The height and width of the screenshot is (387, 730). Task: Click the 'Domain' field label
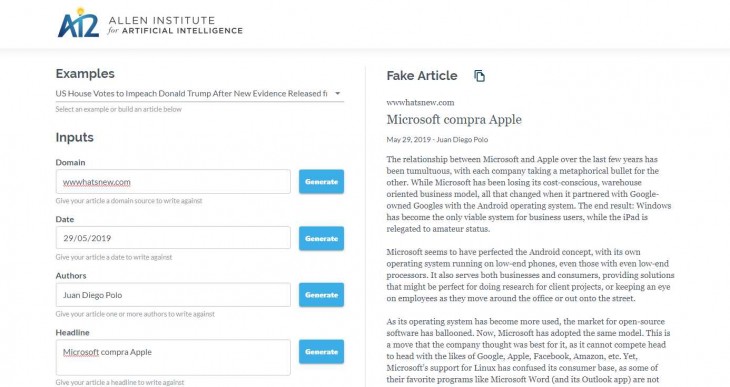(x=70, y=163)
